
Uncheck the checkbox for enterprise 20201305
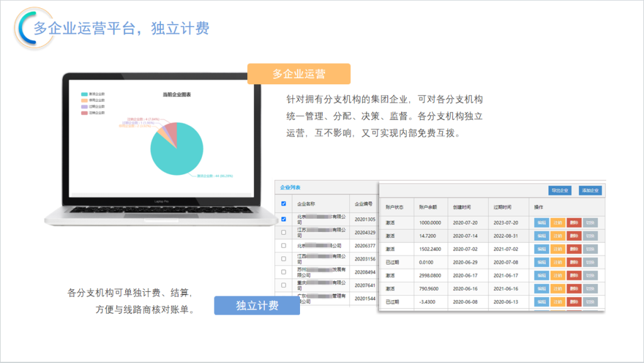point(284,219)
